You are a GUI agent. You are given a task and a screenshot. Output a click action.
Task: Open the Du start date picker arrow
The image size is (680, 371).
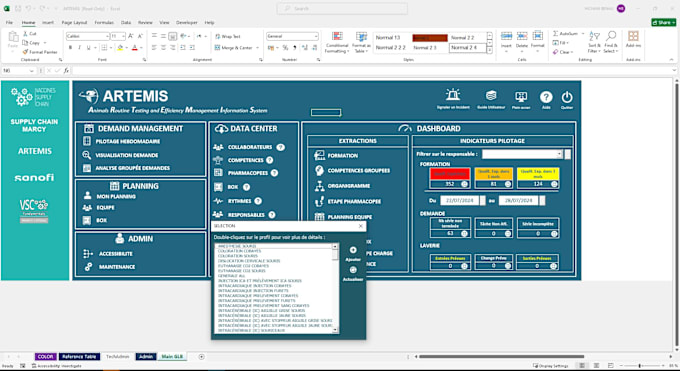(x=482, y=200)
